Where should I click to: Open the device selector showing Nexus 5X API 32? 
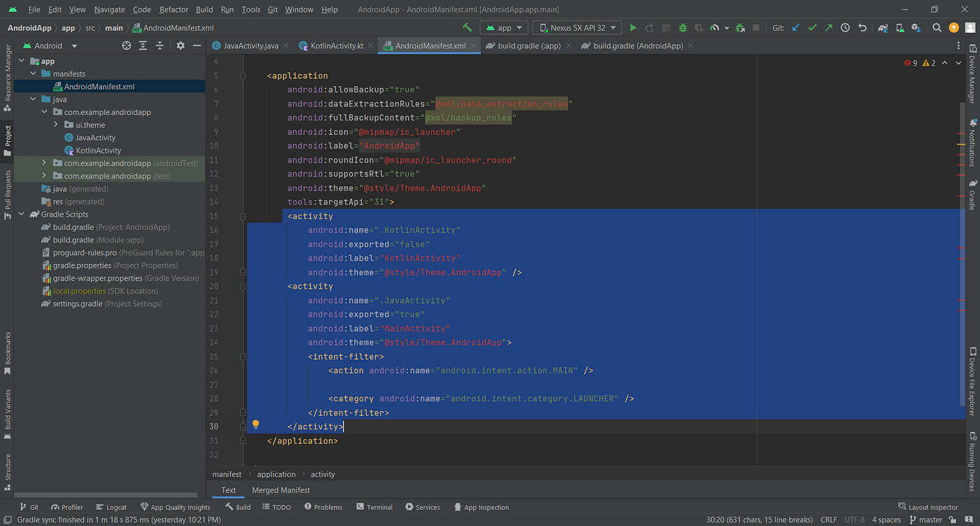[576, 27]
